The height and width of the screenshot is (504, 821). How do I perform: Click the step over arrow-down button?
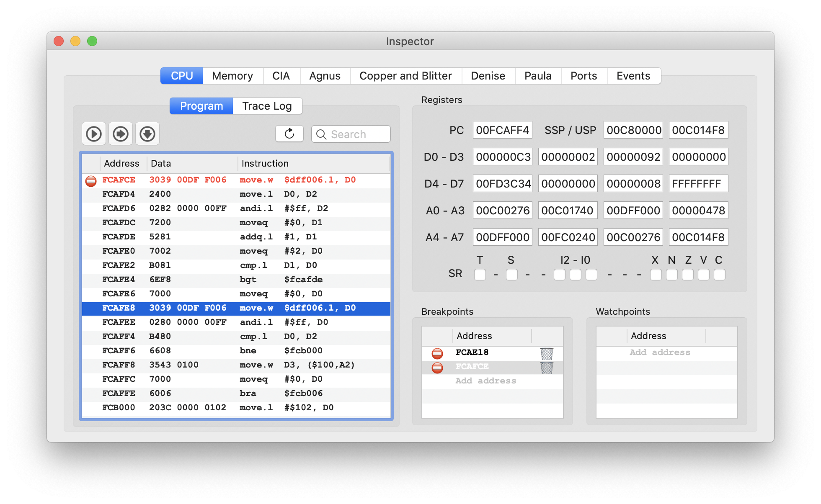pos(147,134)
